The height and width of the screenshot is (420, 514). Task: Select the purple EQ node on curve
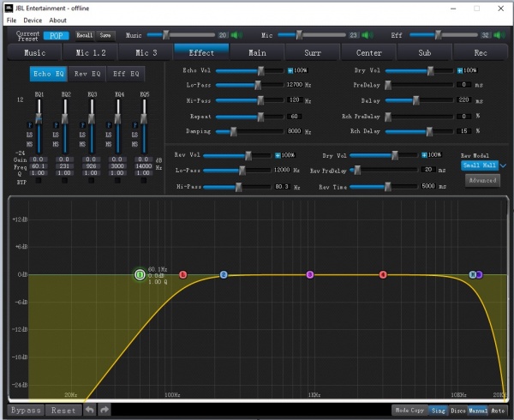click(310, 274)
